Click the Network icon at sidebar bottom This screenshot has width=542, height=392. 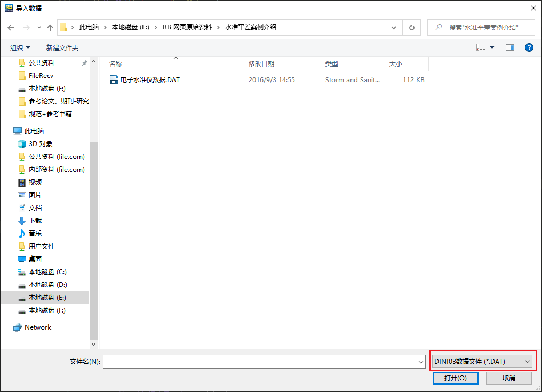point(18,327)
